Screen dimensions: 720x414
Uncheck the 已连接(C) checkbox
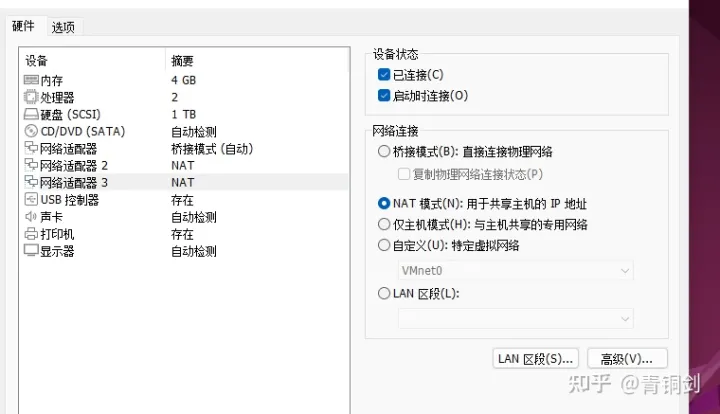coord(385,75)
